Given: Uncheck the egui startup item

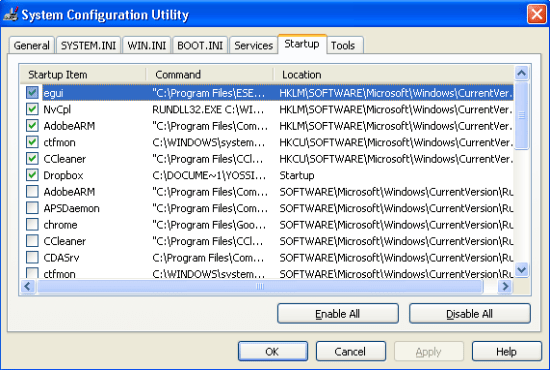Looking at the screenshot, I should click(x=32, y=93).
